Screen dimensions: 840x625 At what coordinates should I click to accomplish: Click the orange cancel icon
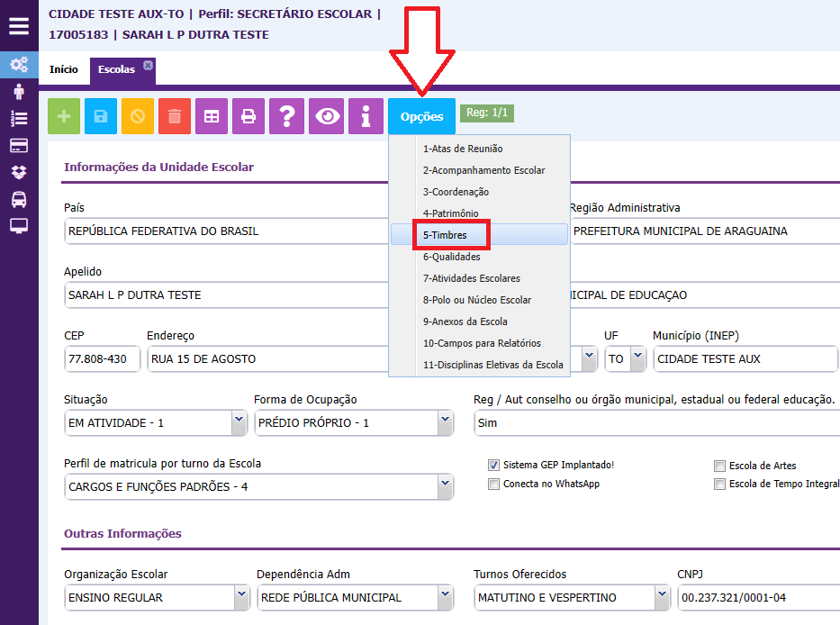pyautogui.click(x=138, y=116)
